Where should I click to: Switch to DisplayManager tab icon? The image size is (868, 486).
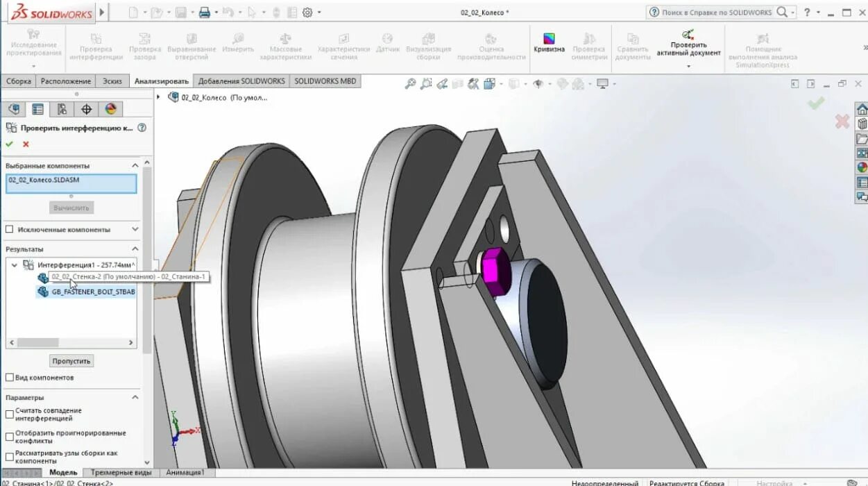[110, 109]
